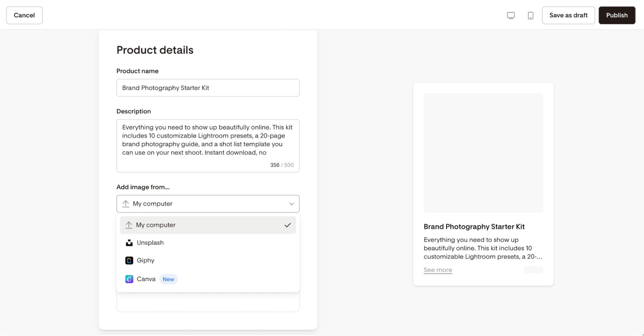Select Giphy as image source
Screen dimensions: 644x336
pyautogui.click(x=208, y=261)
